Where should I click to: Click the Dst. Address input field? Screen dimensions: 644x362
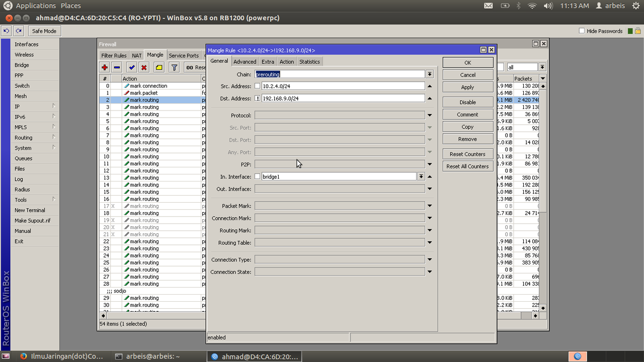(x=343, y=99)
